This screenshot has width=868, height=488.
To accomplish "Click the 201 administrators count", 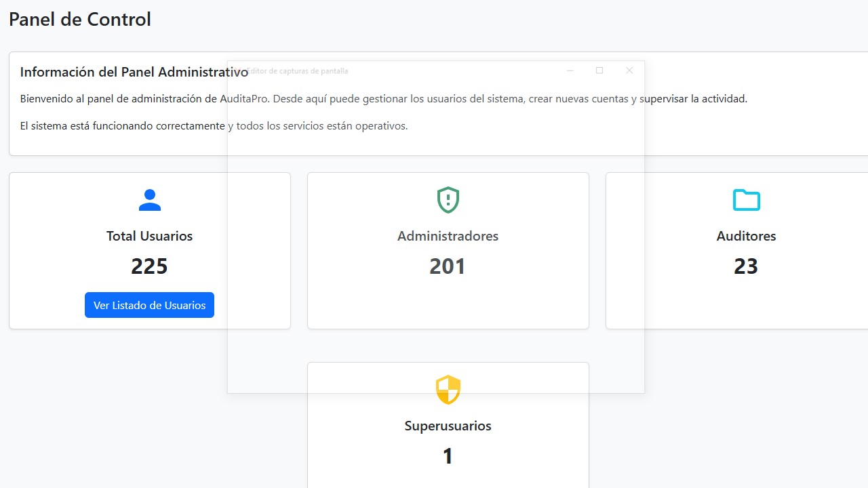I will pos(448,266).
